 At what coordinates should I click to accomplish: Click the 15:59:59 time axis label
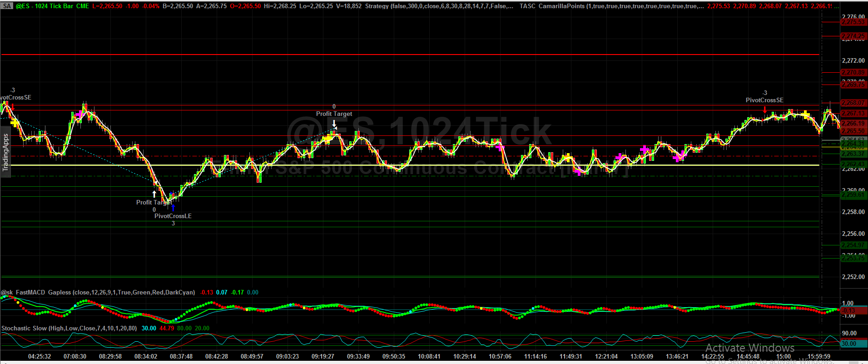tap(819, 356)
